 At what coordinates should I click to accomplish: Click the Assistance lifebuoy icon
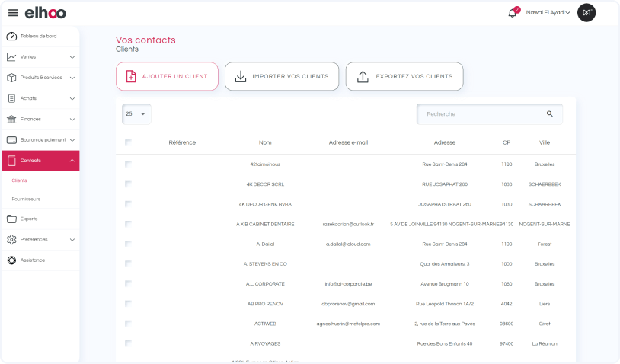point(11,260)
